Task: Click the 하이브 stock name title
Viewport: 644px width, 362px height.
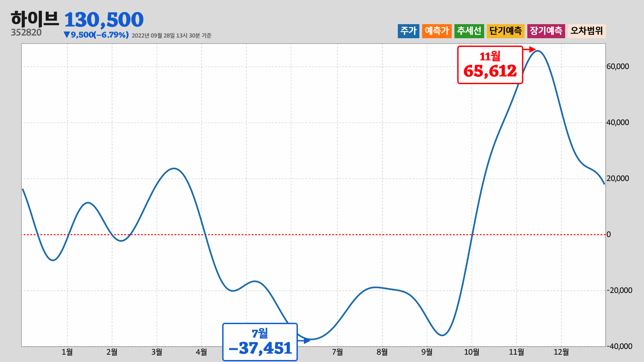Action: click(35, 19)
